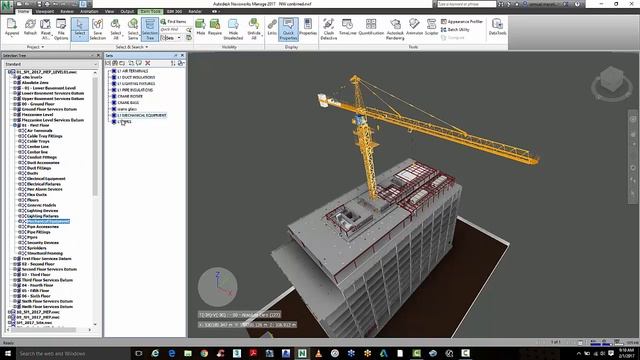Screen dimensions: 640x360
Task: Select Sprinklers in the Selection Tree
Action: point(36,248)
